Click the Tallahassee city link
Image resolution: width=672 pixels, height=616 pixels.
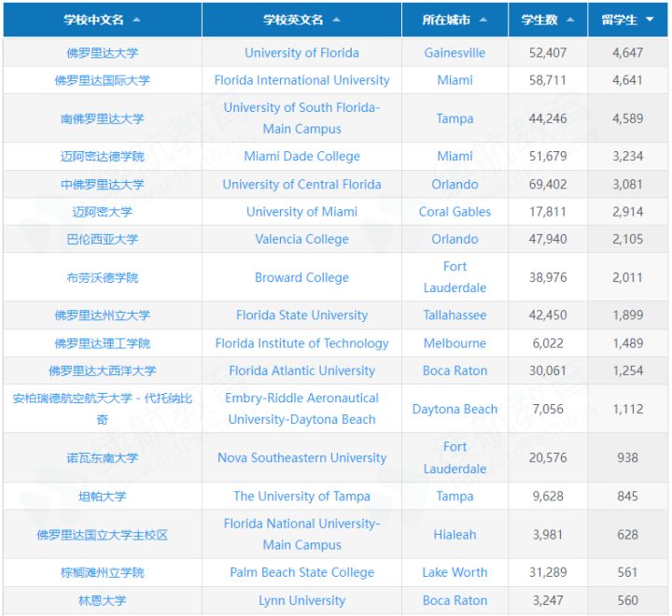click(455, 315)
